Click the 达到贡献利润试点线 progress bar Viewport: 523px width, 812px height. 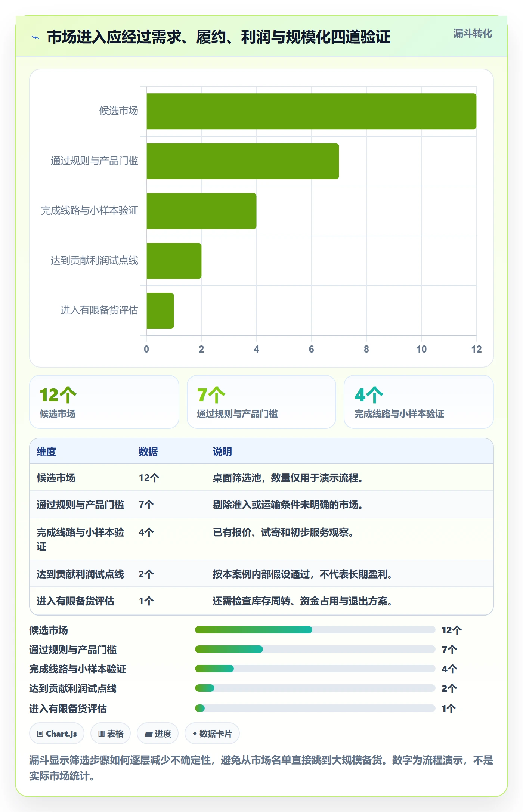(315, 688)
